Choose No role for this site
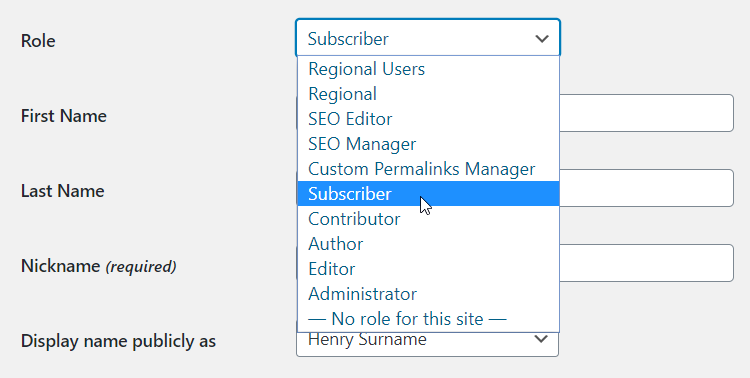This screenshot has width=750, height=378. 428,319
